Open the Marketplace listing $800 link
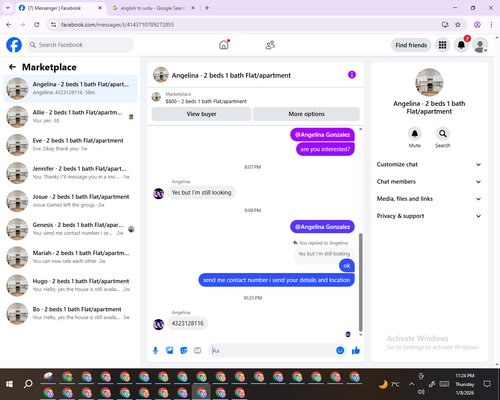Viewport: 500px width, 400px height. click(206, 101)
